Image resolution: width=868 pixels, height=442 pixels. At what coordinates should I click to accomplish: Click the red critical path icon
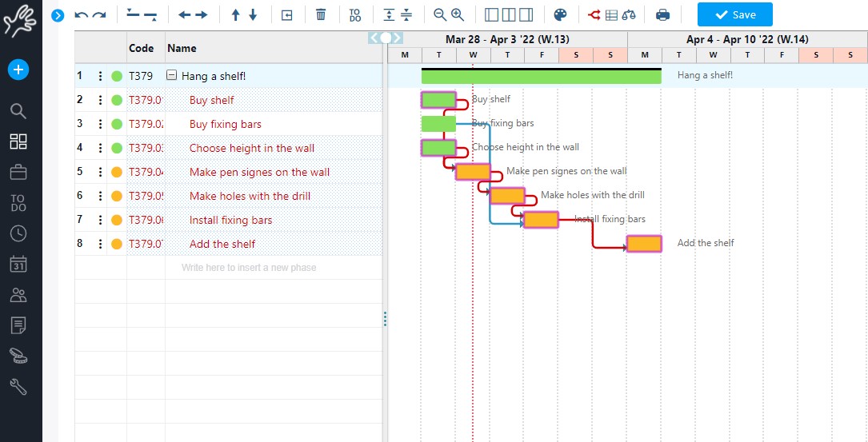point(594,14)
